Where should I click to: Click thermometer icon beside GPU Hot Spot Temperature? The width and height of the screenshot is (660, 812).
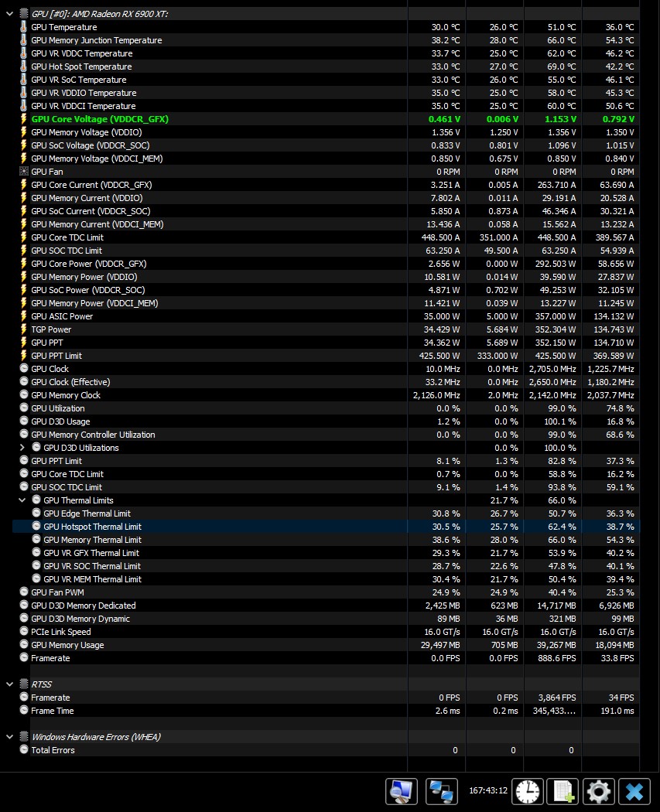pyautogui.click(x=23, y=67)
